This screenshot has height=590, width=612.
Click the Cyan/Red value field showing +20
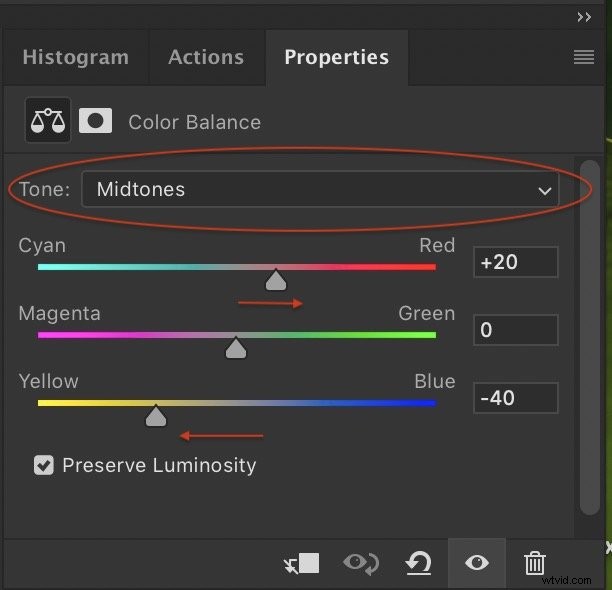(516, 262)
